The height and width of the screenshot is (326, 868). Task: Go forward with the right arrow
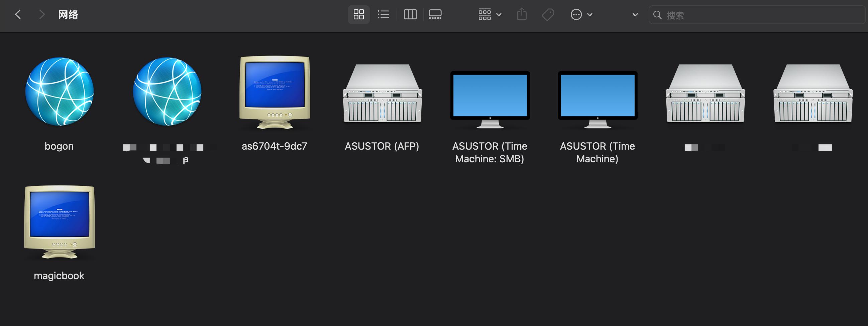[x=42, y=14]
